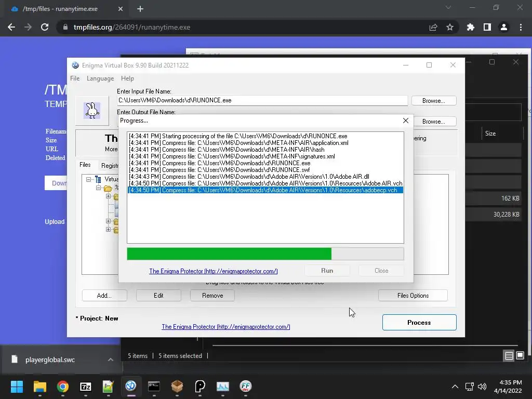Open the FF dec taskbar icon
This screenshot has height=399, width=532.
coord(245,387)
